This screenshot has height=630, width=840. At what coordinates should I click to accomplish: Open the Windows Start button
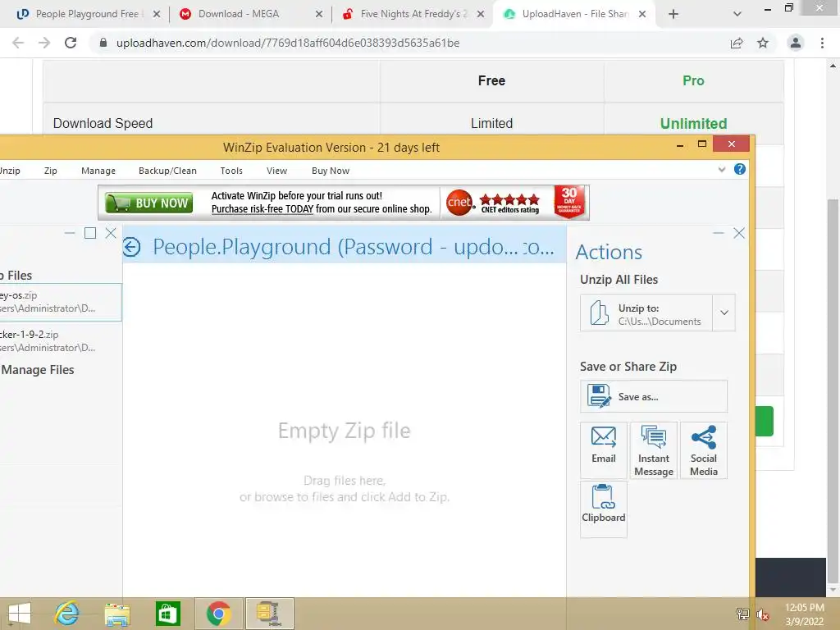pos(20,614)
